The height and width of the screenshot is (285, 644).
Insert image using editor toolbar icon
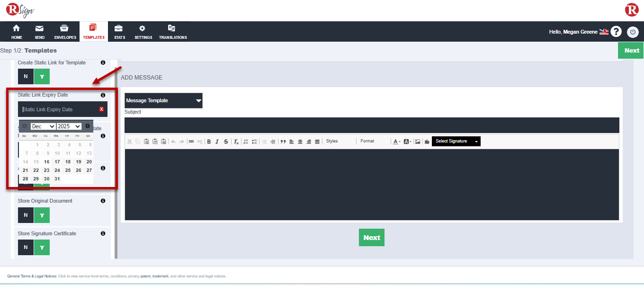pos(418,142)
